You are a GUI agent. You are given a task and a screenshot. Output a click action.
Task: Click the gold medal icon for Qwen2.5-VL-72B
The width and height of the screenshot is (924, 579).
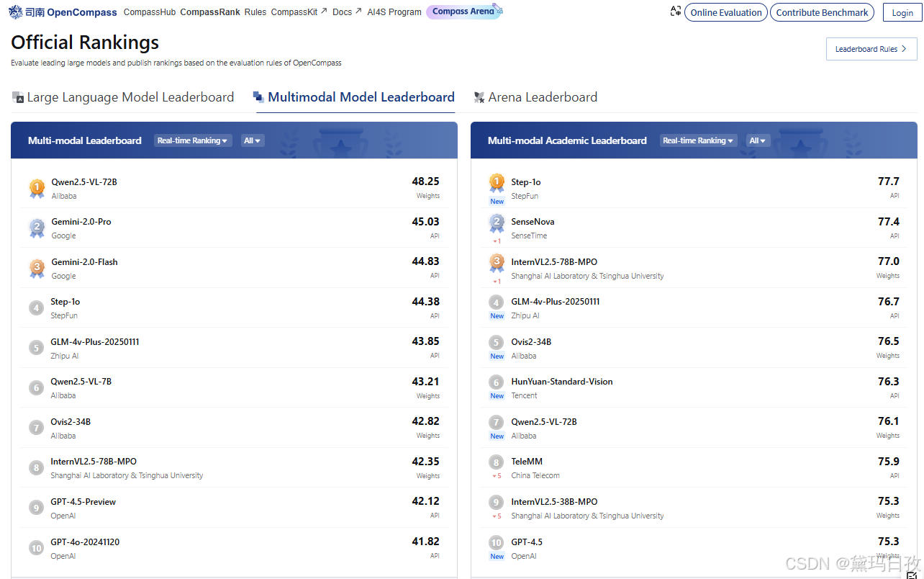(37, 188)
